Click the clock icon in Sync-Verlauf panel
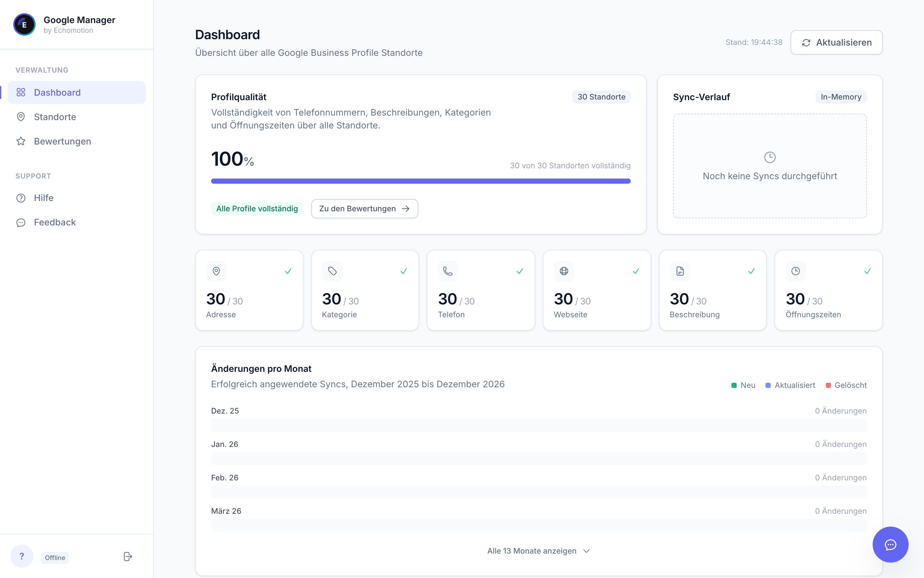Screen dimensions: 924x578 tap(770, 157)
